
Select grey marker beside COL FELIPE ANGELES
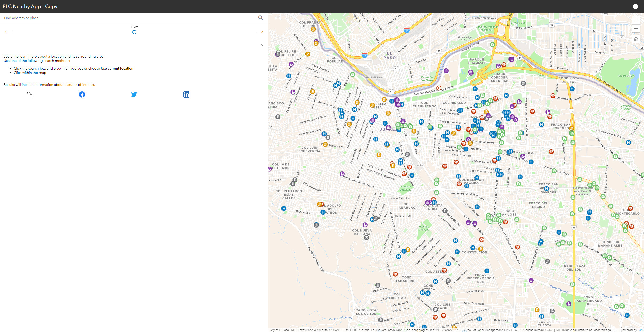tap(278, 54)
